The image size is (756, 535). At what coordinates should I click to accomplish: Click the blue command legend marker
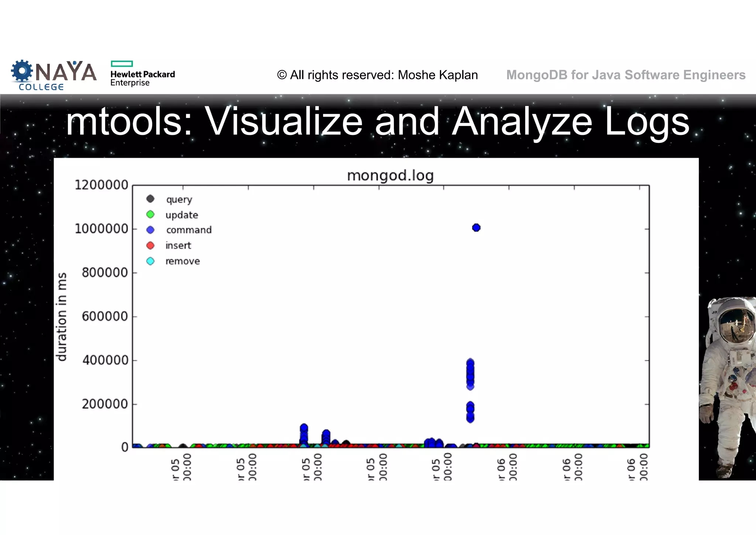(x=150, y=230)
